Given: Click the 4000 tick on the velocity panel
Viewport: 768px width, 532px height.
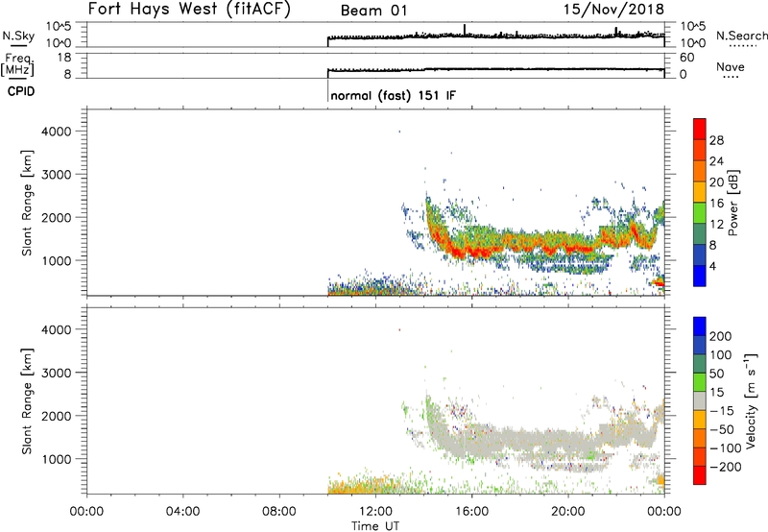Looking at the screenshot, I should click(57, 329).
